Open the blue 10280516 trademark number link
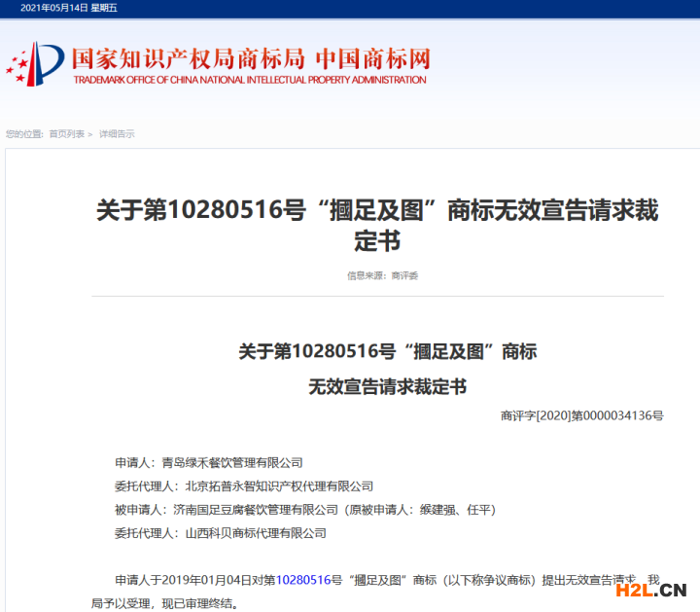The width and height of the screenshot is (700, 612). click(304, 580)
